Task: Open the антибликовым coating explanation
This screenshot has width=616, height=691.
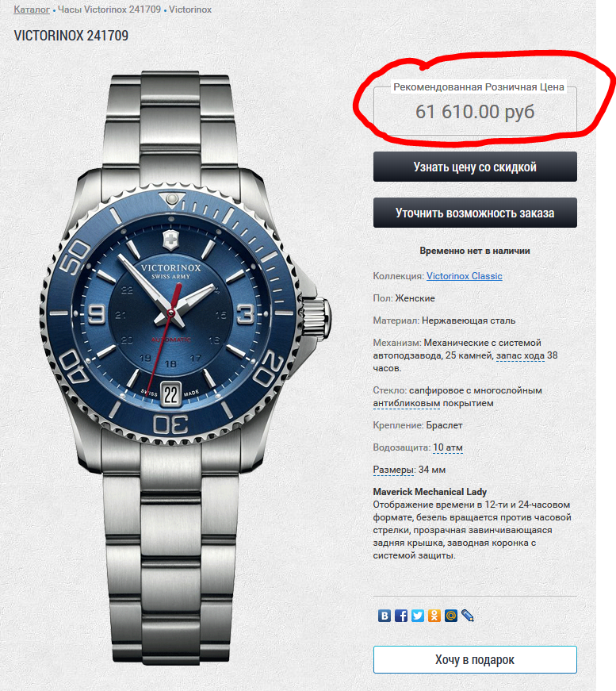Action: tap(407, 403)
